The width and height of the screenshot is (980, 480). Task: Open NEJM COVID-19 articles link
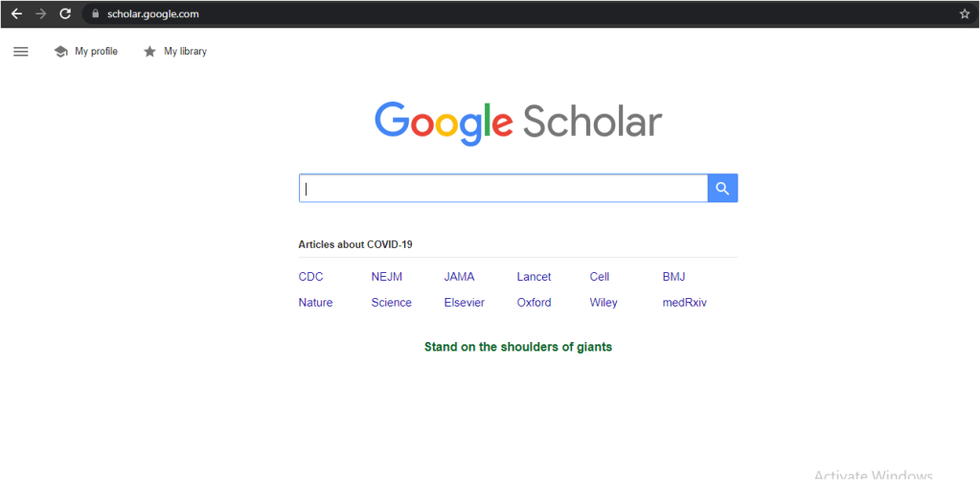[387, 277]
